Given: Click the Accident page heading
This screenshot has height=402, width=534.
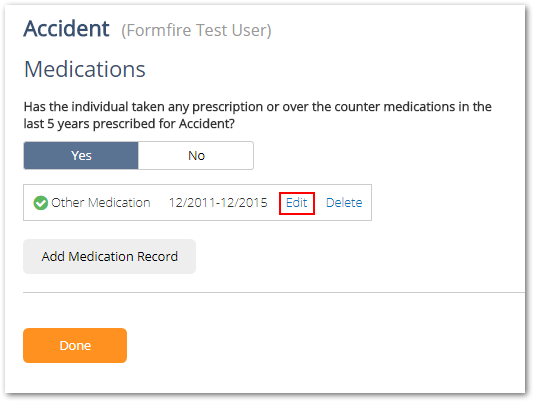Looking at the screenshot, I should [66, 29].
